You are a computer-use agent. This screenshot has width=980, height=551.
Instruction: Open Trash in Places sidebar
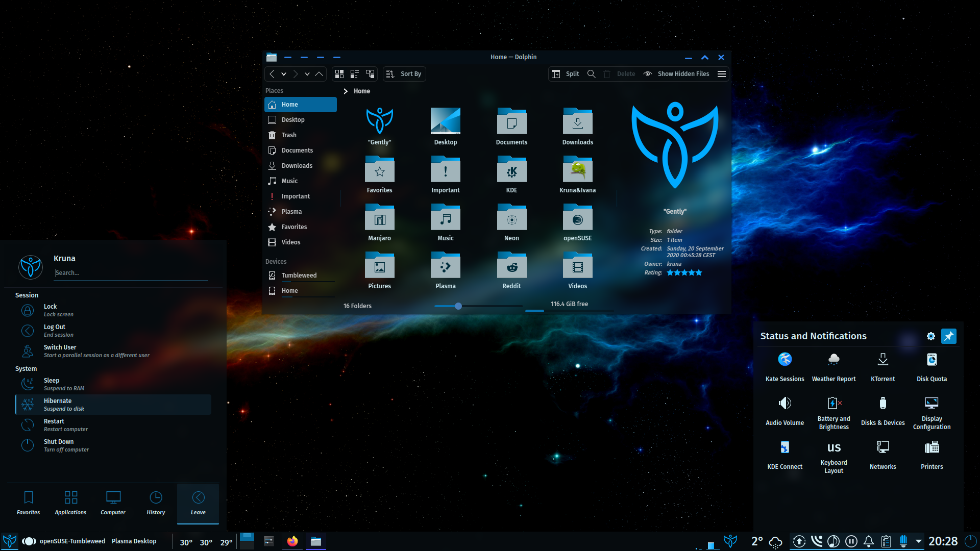pos(300,135)
